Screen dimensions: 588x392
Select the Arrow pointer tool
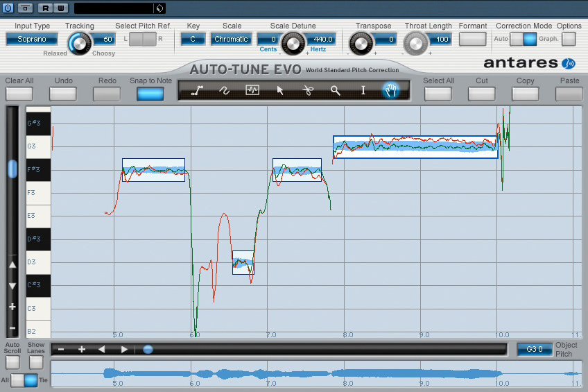pyautogui.click(x=279, y=90)
